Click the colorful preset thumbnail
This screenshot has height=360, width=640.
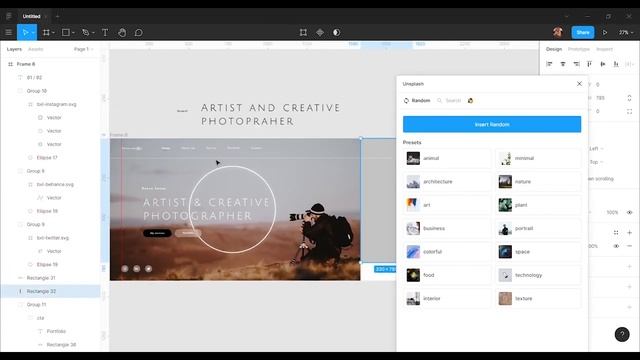tap(413, 251)
